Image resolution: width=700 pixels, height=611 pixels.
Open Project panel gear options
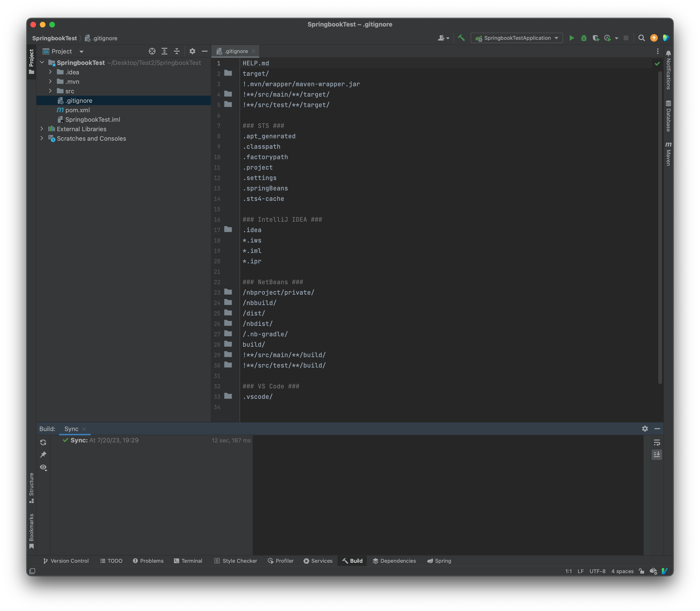192,51
